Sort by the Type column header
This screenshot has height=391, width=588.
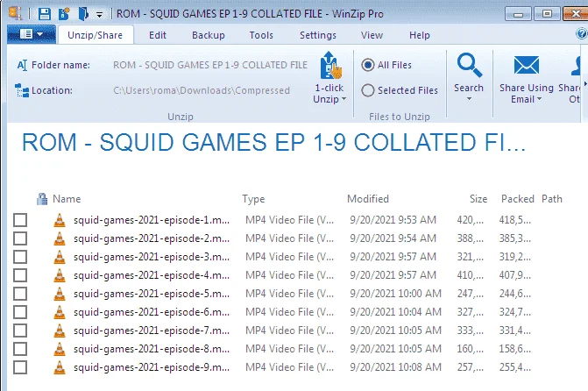tap(253, 199)
